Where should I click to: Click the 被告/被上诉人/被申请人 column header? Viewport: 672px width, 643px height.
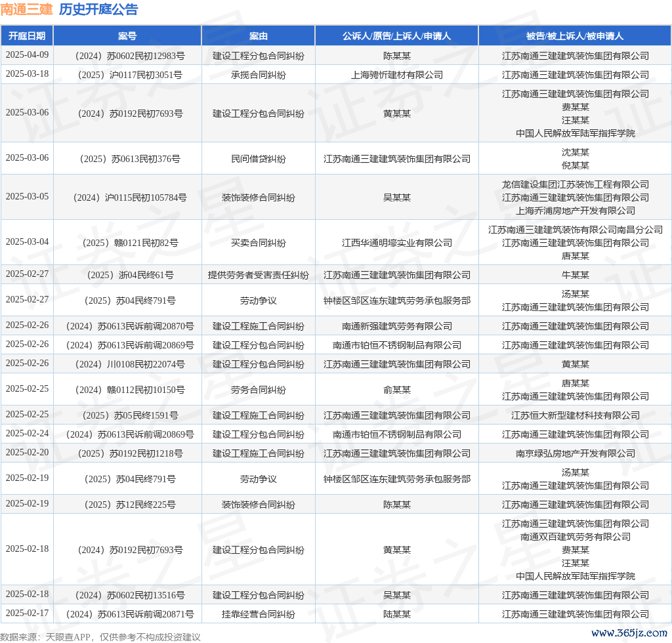tap(575, 36)
